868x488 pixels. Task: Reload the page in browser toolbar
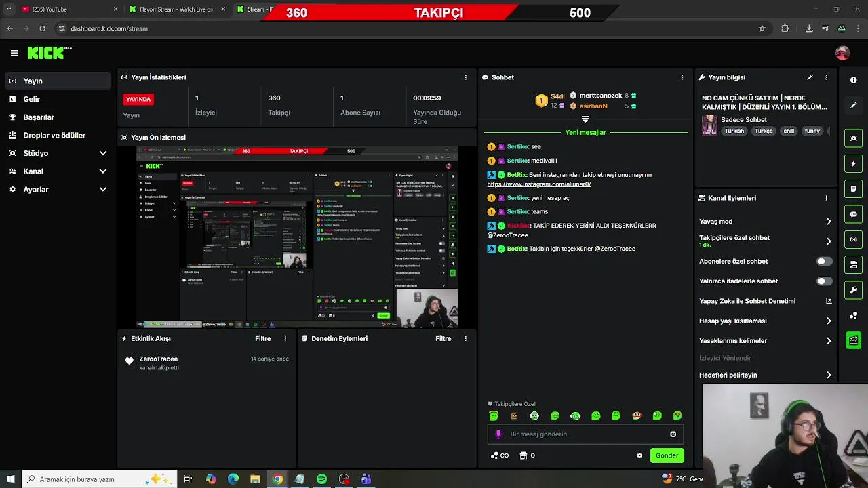[x=42, y=28]
